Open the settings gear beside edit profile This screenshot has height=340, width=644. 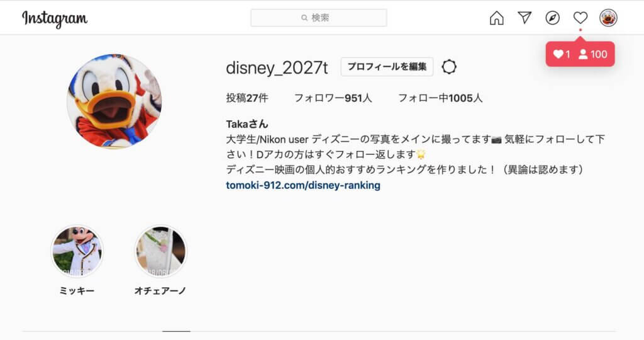coord(449,67)
